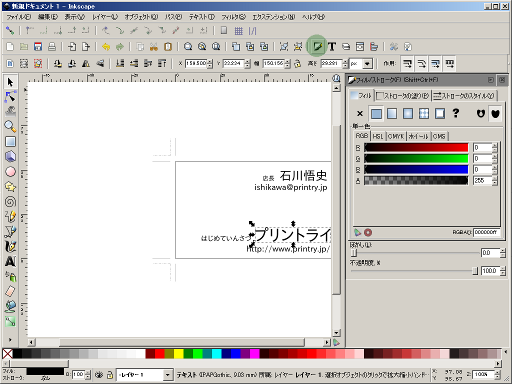Select the Text tool in toolbox
512x384 pixels.
click(10, 261)
